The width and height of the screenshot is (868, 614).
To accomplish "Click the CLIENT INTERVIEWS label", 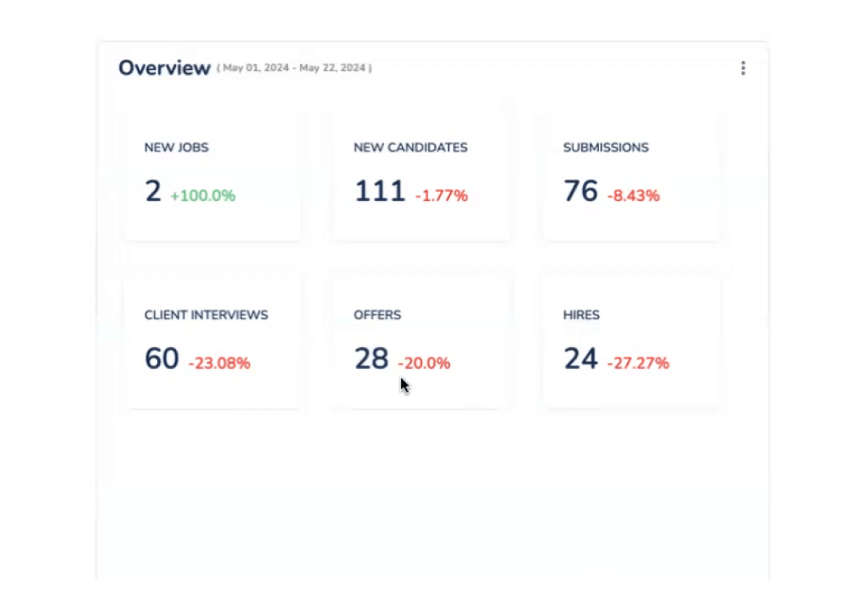I will click(206, 315).
